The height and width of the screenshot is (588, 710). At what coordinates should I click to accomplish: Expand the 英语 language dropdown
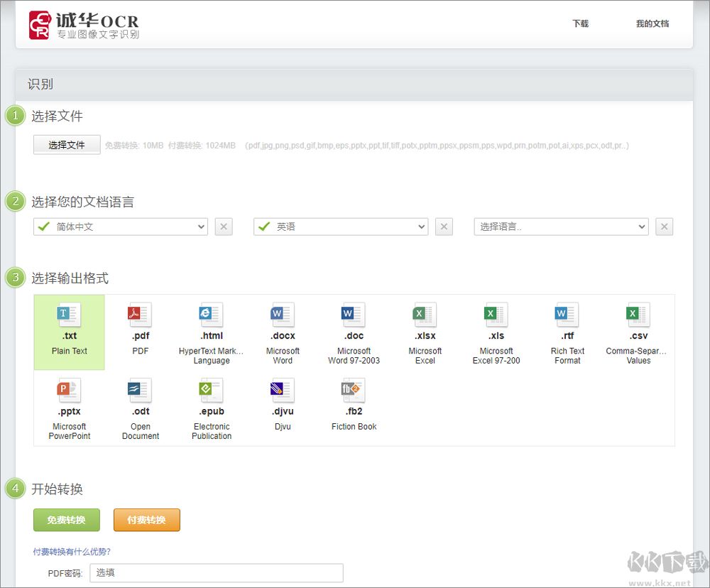point(341,227)
